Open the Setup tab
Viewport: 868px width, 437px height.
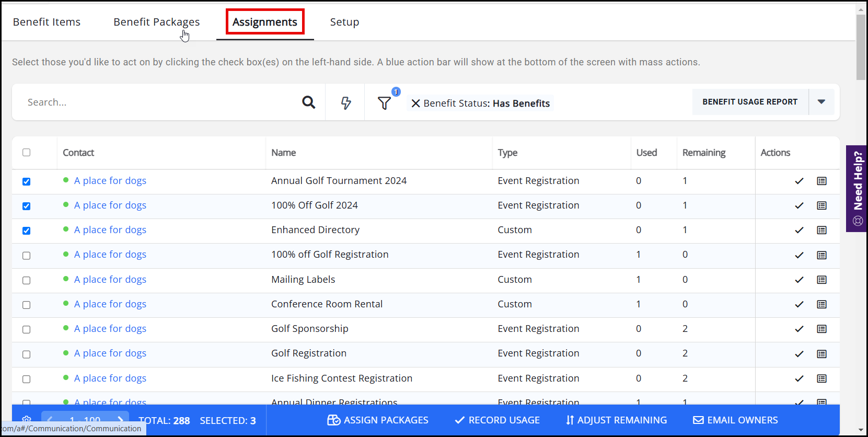coord(344,22)
